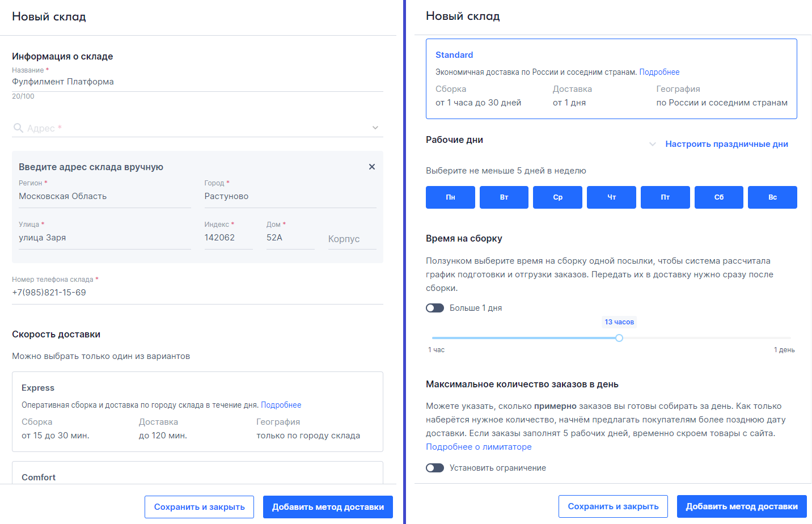Expand the address dropdown chevron
The width and height of the screenshot is (812, 524).
point(375,128)
